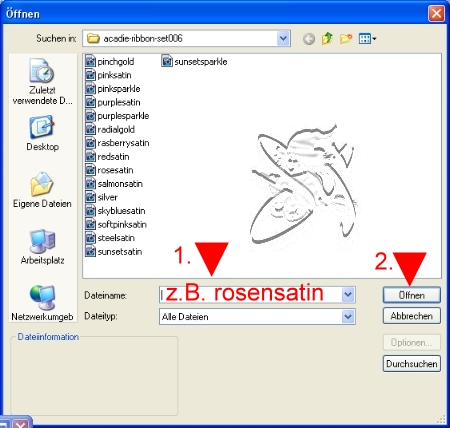Click the Öffnen button
Viewport: 450px width, 428px height.
(x=412, y=295)
